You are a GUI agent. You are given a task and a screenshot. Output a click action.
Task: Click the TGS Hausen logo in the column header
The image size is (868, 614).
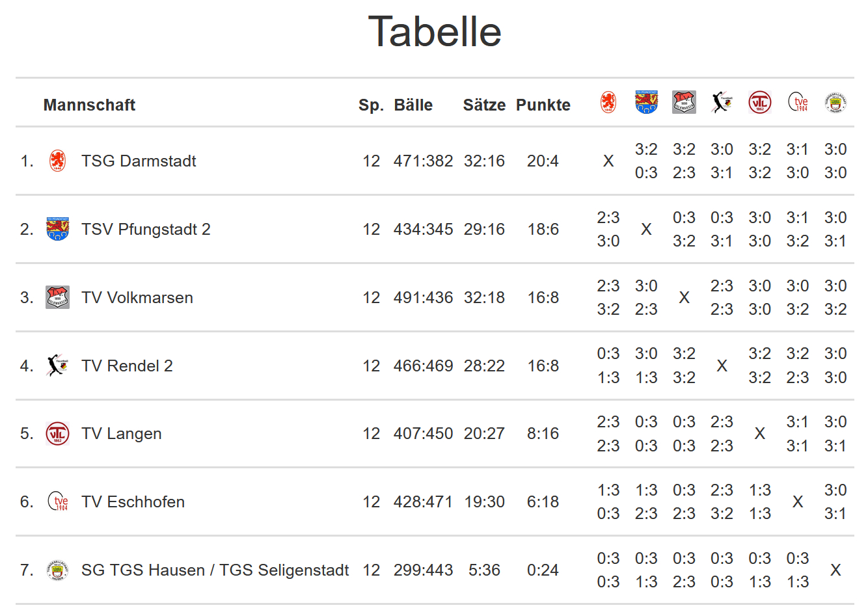pyautogui.click(x=835, y=102)
